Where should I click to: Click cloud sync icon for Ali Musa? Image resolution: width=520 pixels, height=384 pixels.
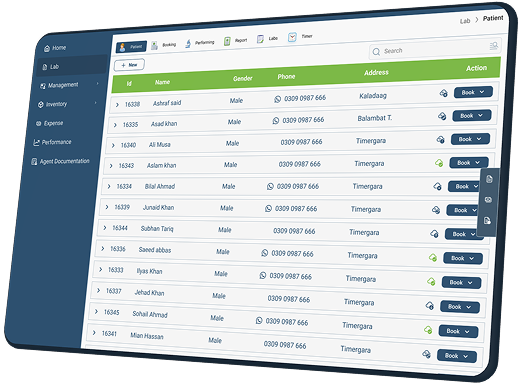click(x=440, y=139)
